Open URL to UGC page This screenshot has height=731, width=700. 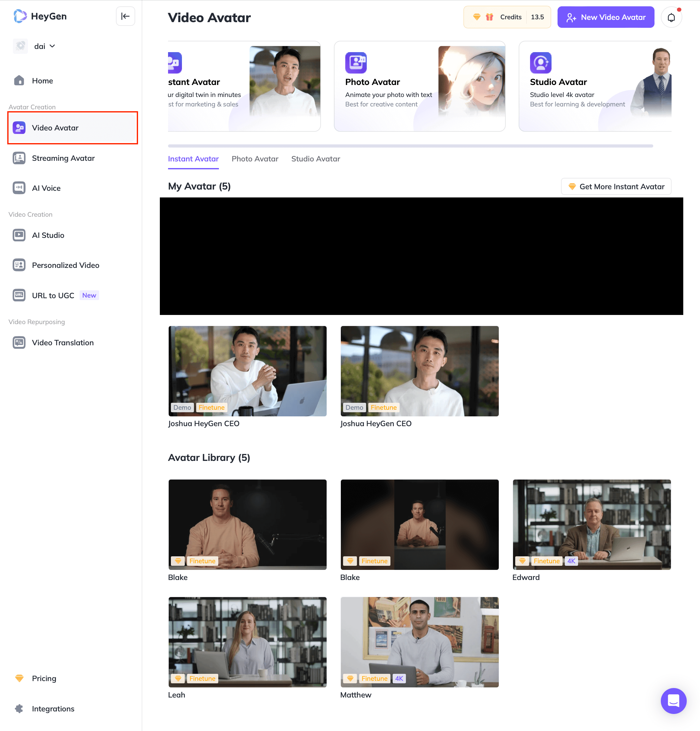click(x=53, y=295)
